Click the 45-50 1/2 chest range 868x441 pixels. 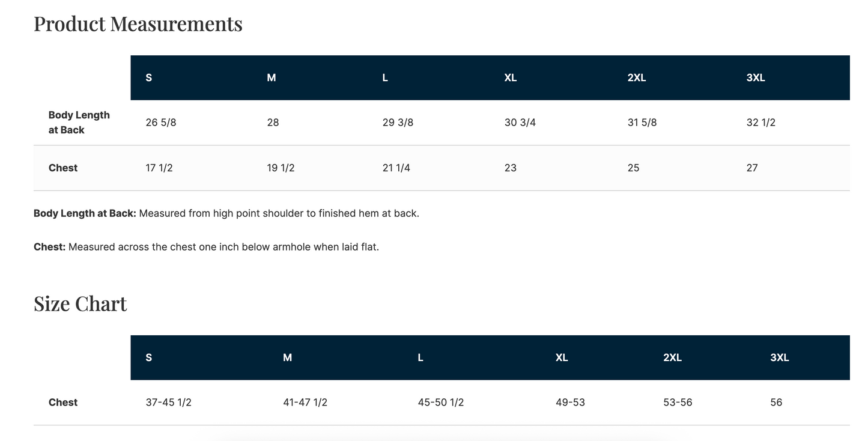click(441, 403)
